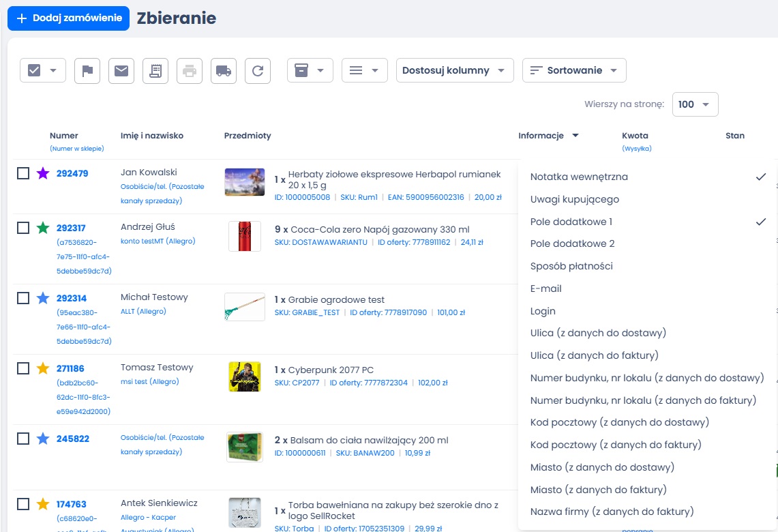Open the Dostosuj kolumny dropdown
778x532 pixels.
[x=455, y=70]
